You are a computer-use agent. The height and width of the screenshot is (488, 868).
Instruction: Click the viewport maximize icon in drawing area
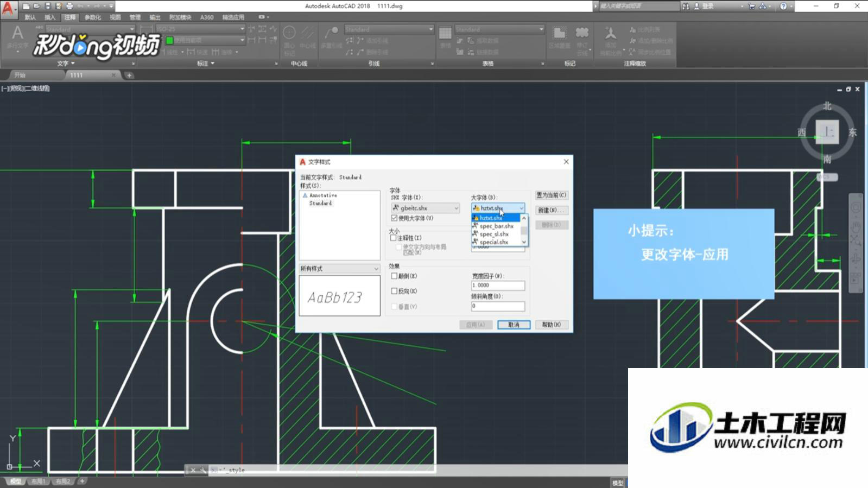(x=848, y=89)
